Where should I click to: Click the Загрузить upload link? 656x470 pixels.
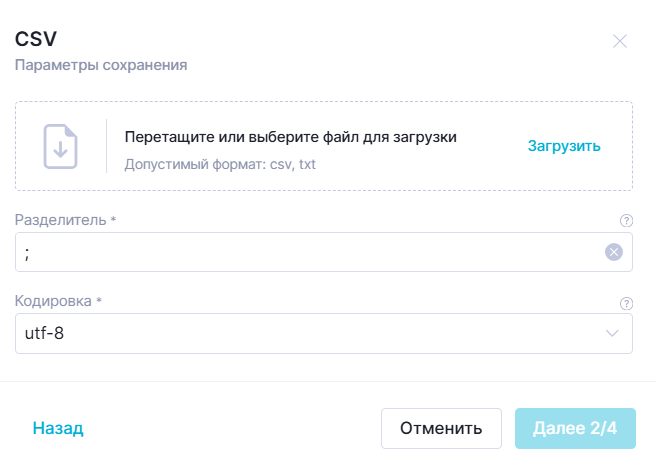point(564,146)
